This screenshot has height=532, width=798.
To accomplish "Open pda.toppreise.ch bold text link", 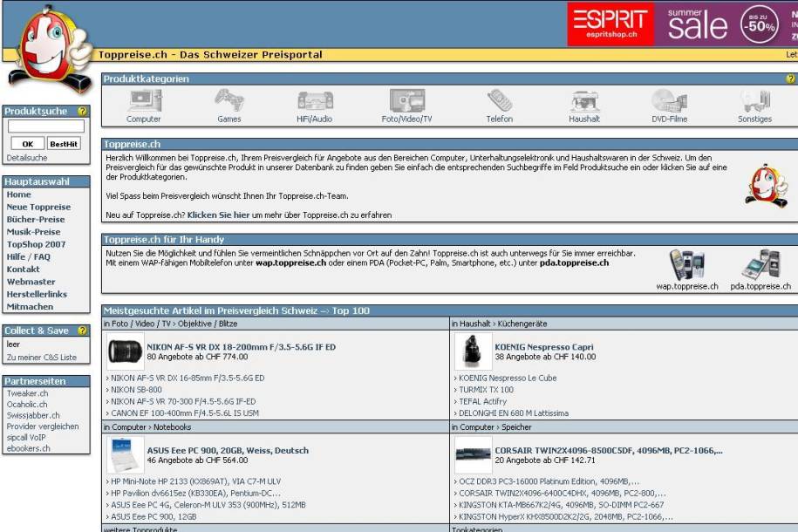I will click(574, 263).
